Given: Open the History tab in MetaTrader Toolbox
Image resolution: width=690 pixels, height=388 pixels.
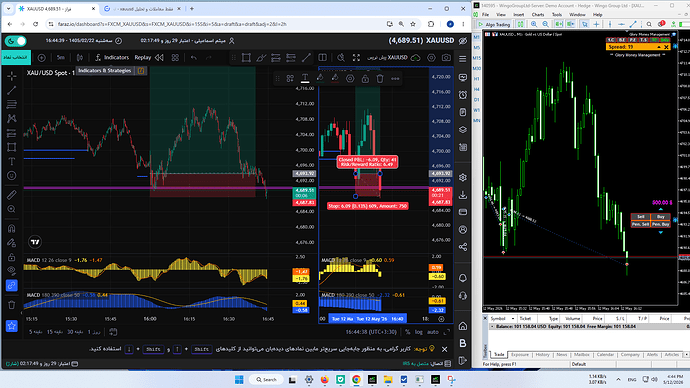Looking at the screenshot, I should coord(542,355).
